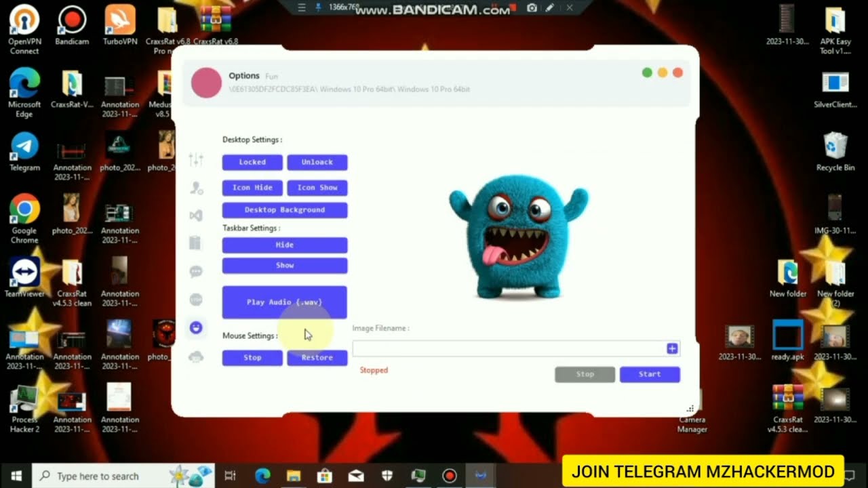Click Stop under Mouse Settings
This screenshot has height=488, width=868.
coord(252,358)
